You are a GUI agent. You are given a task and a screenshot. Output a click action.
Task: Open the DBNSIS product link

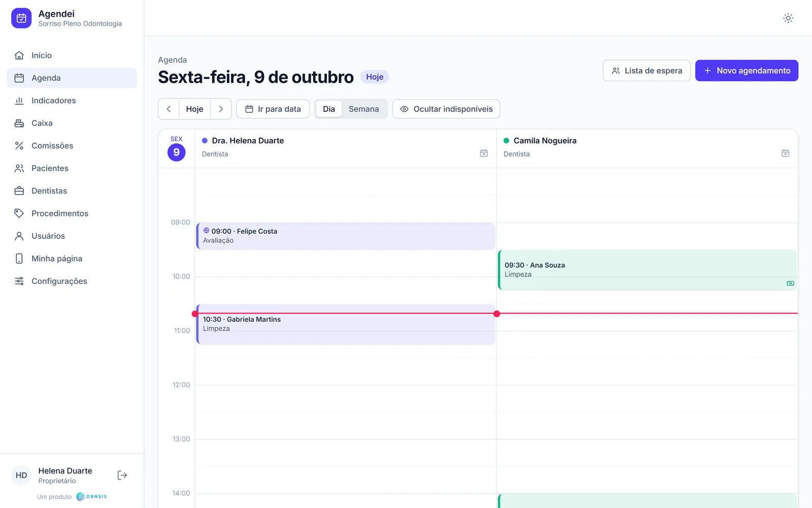click(x=92, y=496)
